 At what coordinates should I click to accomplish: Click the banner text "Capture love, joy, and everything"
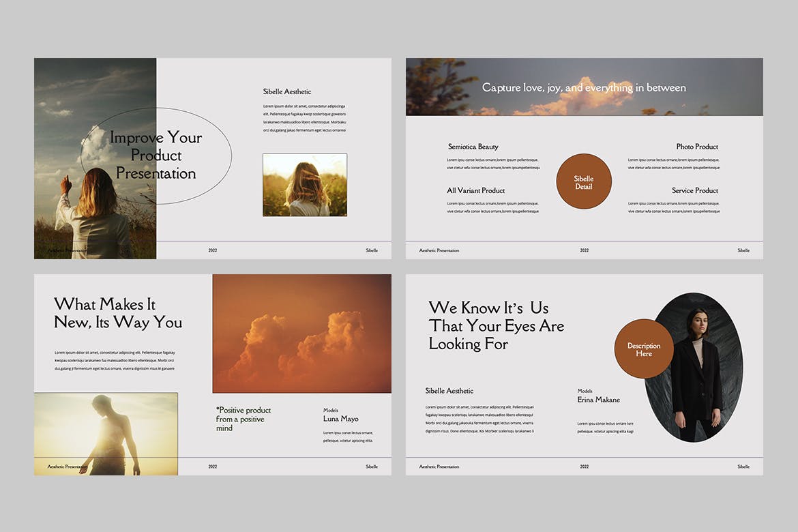point(584,87)
